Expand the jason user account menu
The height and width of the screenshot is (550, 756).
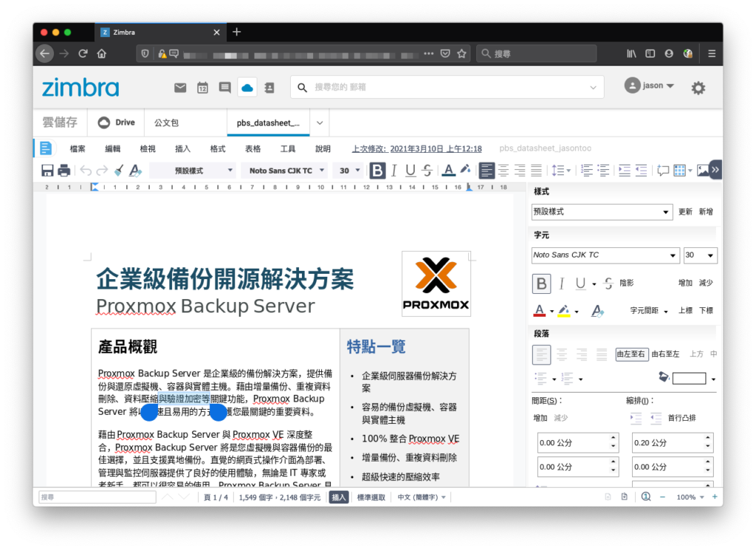click(x=650, y=86)
